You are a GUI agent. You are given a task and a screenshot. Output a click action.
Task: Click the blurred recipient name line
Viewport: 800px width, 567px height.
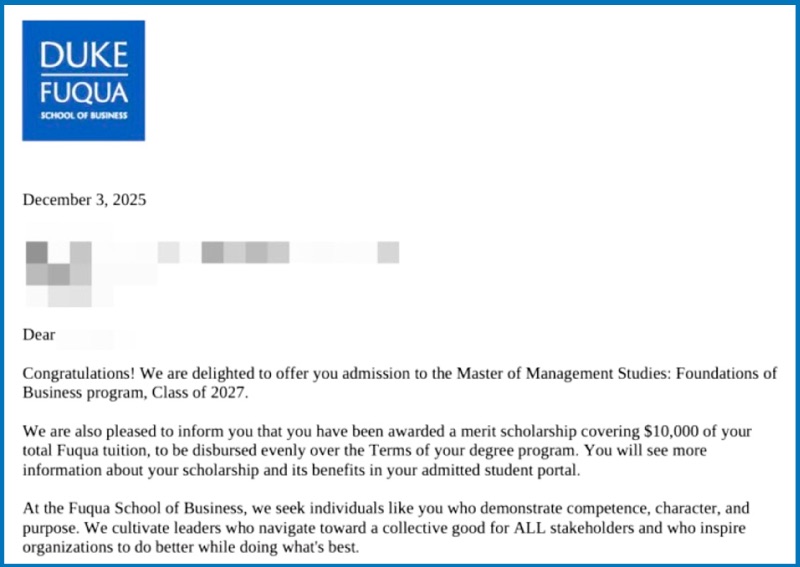point(212,251)
